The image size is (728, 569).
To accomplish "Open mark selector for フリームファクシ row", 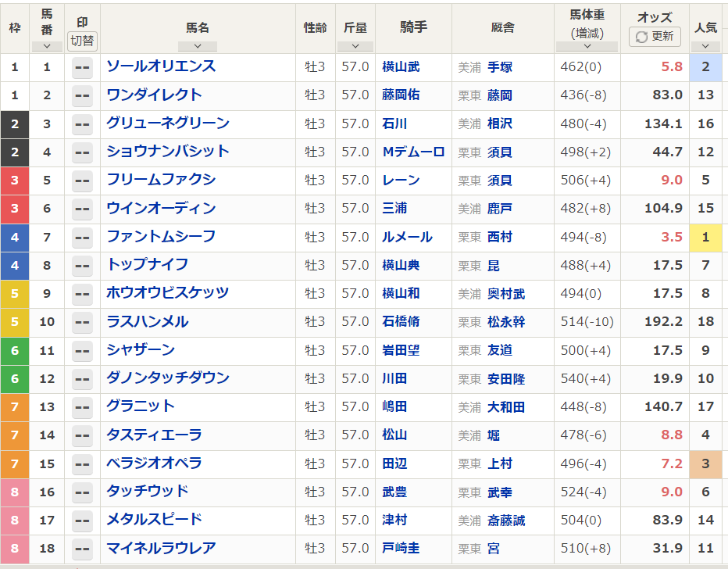I will [x=82, y=181].
